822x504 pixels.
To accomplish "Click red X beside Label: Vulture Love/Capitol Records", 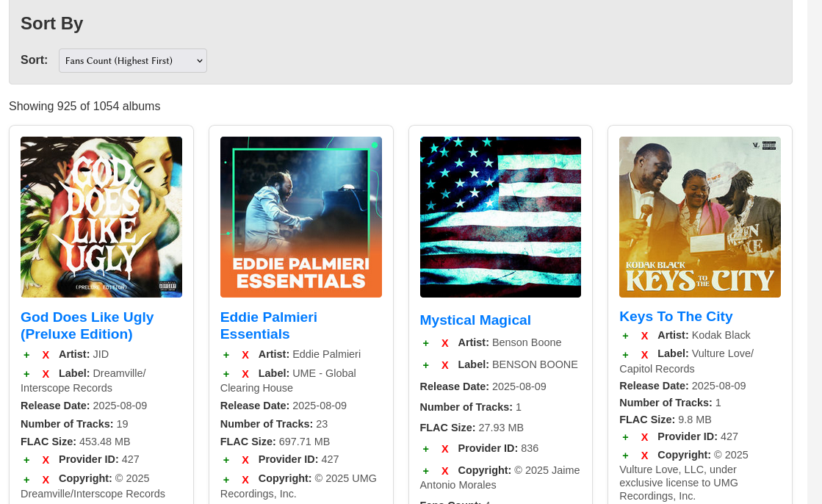I will (645, 355).
